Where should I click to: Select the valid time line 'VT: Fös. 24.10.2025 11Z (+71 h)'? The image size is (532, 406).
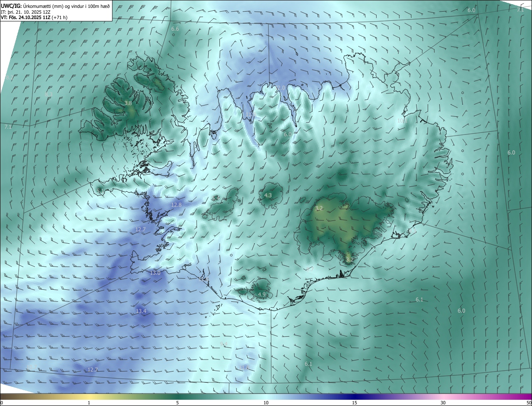click(x=34, y=17)
